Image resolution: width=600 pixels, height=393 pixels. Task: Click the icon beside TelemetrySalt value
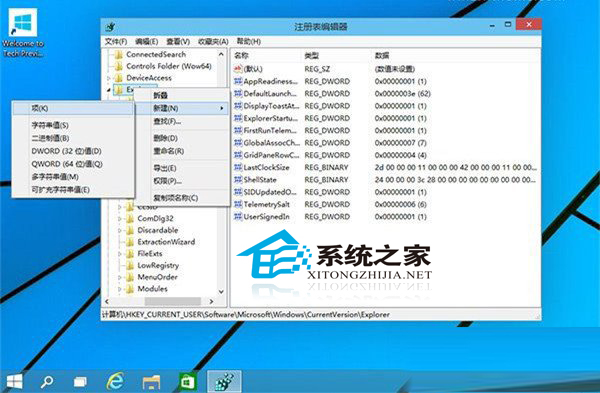tap(238, 204)
